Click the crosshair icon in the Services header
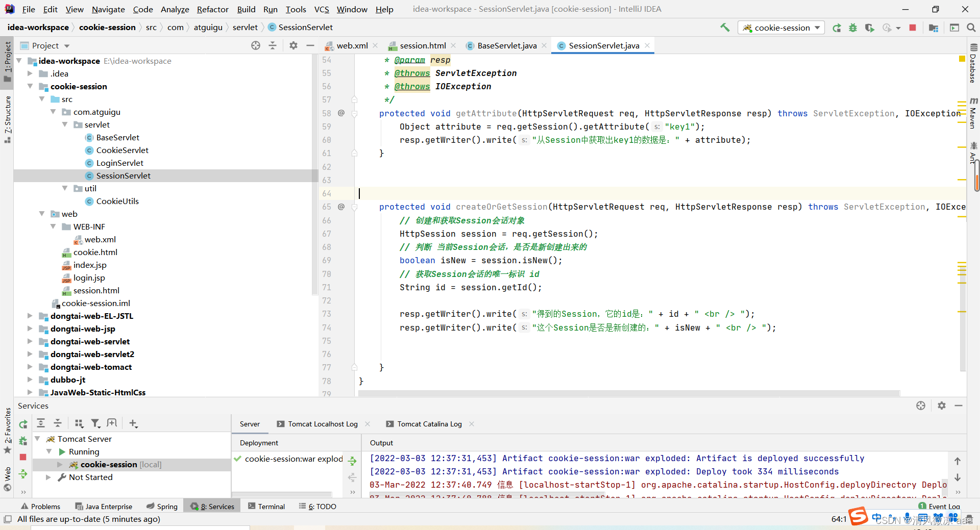980x530 pixels. [921, 406]
